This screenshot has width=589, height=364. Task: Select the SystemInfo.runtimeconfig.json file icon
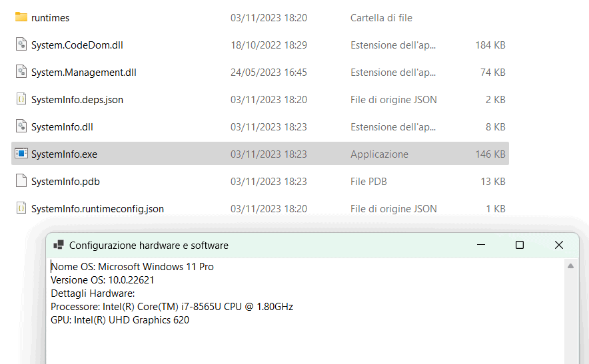21,208
